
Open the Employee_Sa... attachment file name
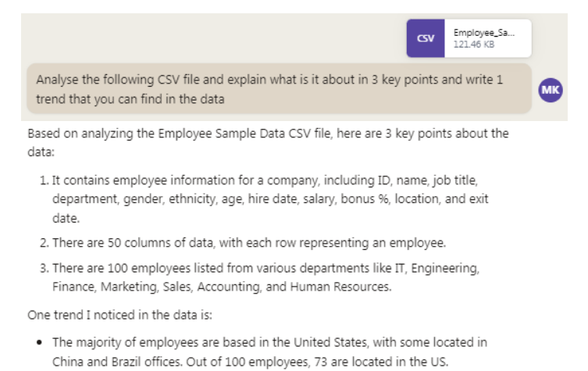483,33
